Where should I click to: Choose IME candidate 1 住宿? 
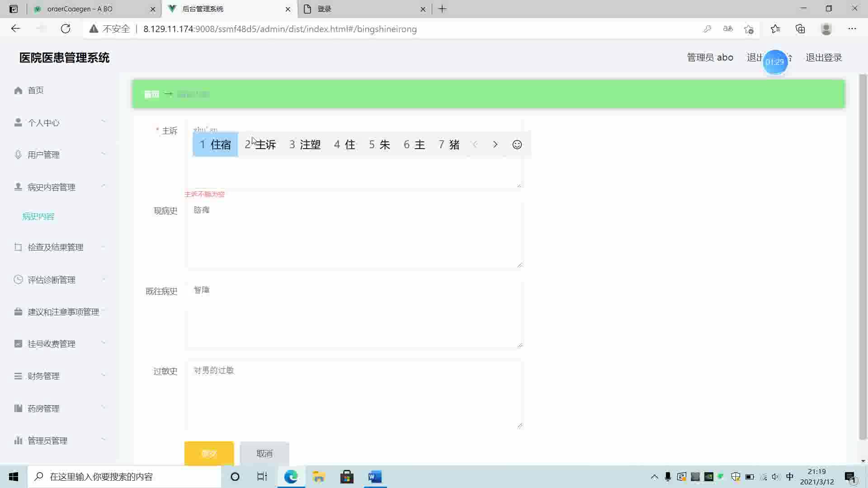click(215, 145)
